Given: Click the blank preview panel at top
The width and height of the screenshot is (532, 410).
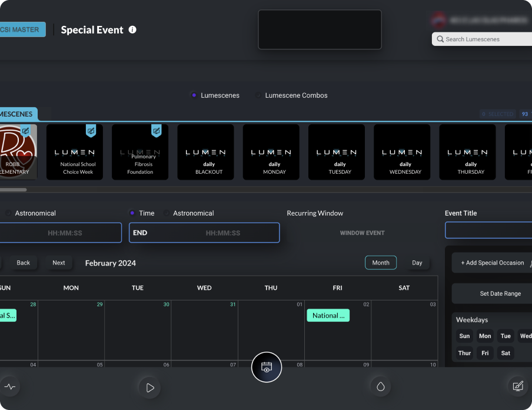Looking at the screenshot, I should pyautogui.click(x=320, y=29).
